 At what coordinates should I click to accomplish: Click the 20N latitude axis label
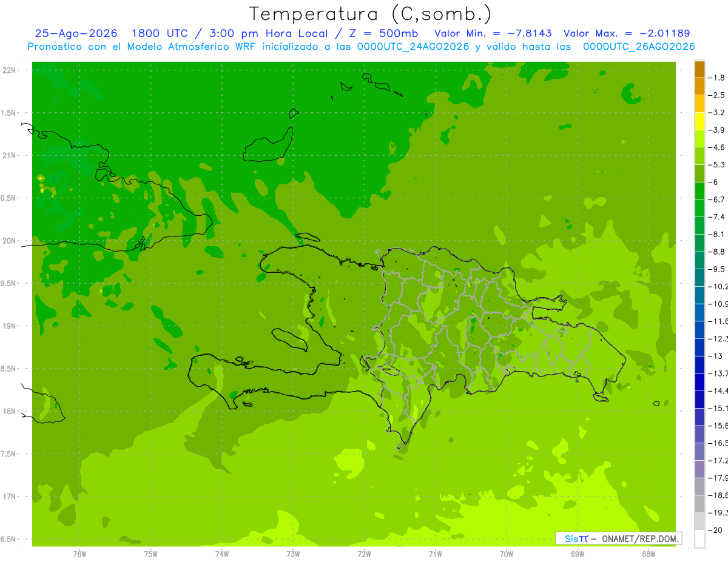click(x=10, y=241)
